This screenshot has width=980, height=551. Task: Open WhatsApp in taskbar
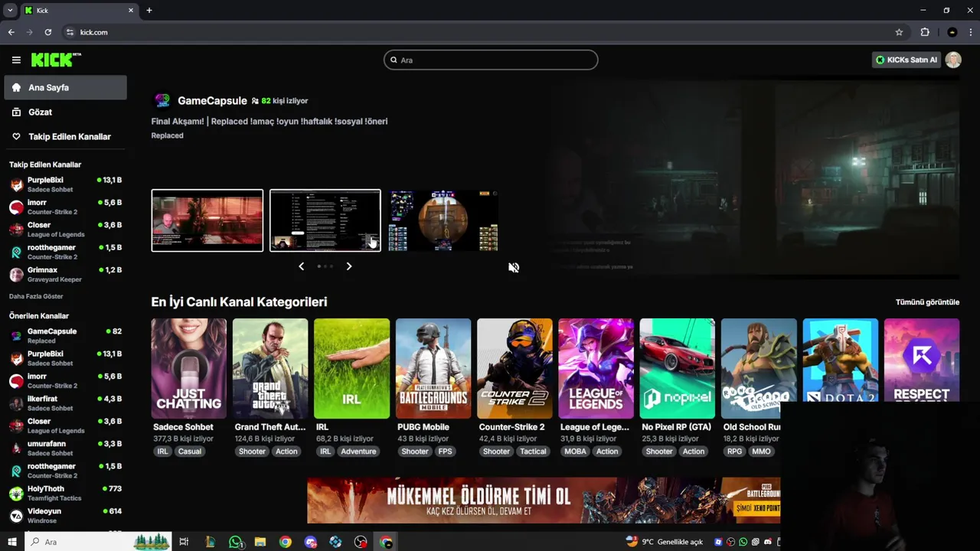pos(236,542)
